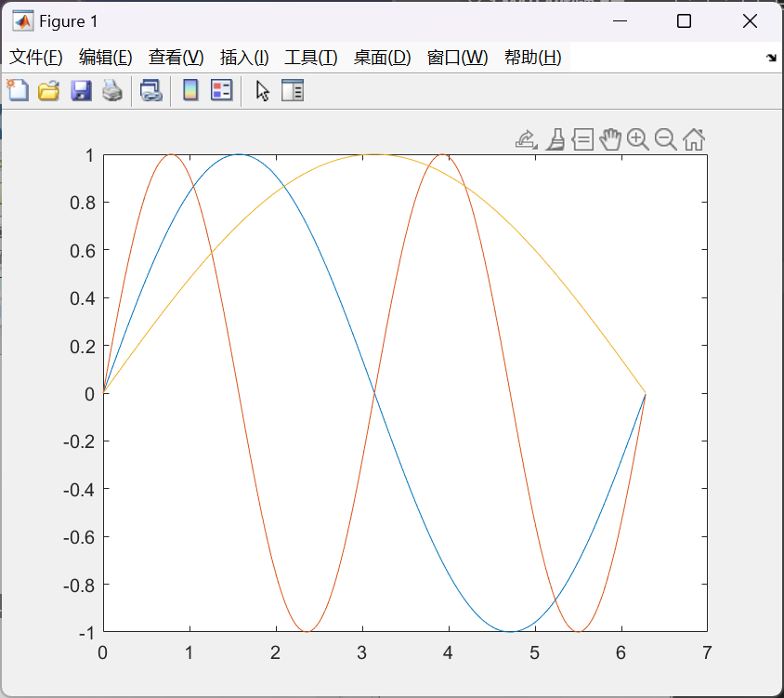Viewport: 784px width, 698px height.
Task: Print the figure using the printer icon
Action: pyautogui.click(x=112, y=90)
